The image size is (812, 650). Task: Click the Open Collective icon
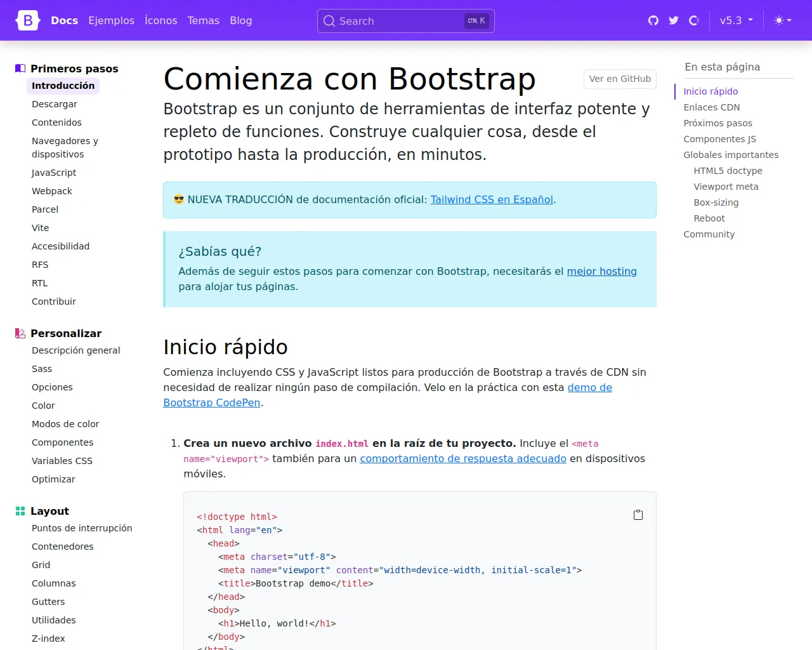(x=694, y=21)
